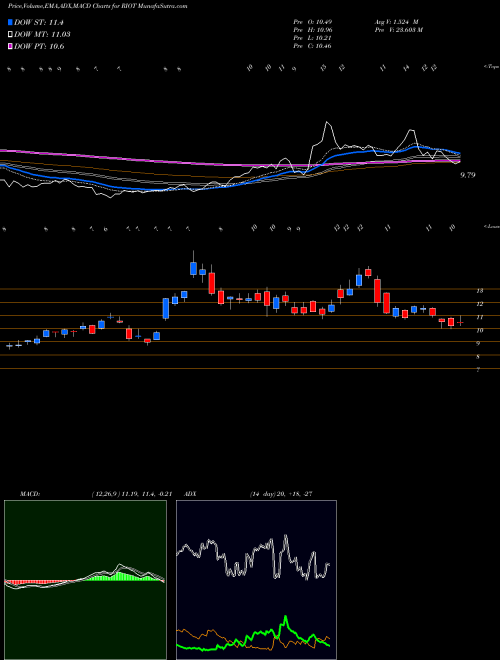Image resolution: width=500 pixels, height=660 pixels.
Task: Click the magenta DOW PT legend swatch
Action: 11,46
